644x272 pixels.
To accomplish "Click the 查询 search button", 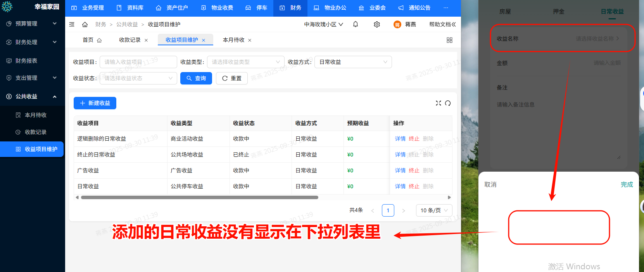I will [196, 78].
